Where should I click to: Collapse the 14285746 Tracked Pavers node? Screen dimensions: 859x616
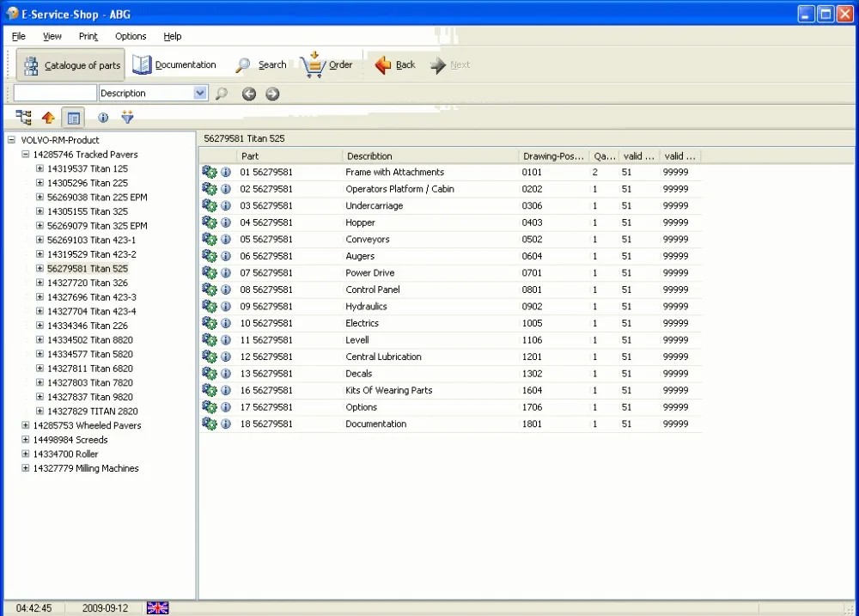coord(25,155)
